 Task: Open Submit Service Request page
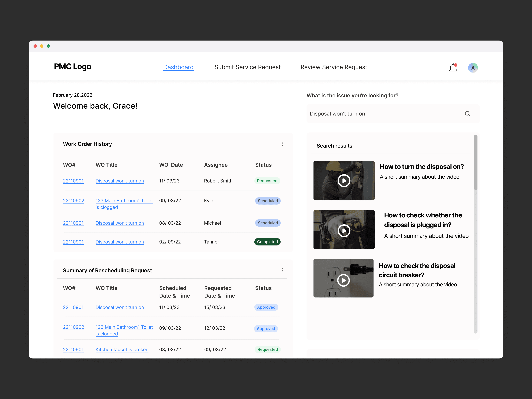(247, 67)
